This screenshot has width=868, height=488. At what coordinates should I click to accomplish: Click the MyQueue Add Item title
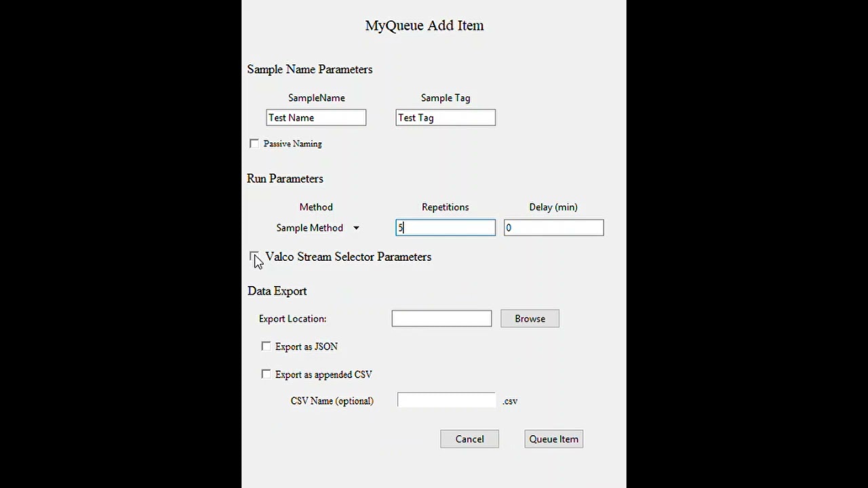point(425,26)
